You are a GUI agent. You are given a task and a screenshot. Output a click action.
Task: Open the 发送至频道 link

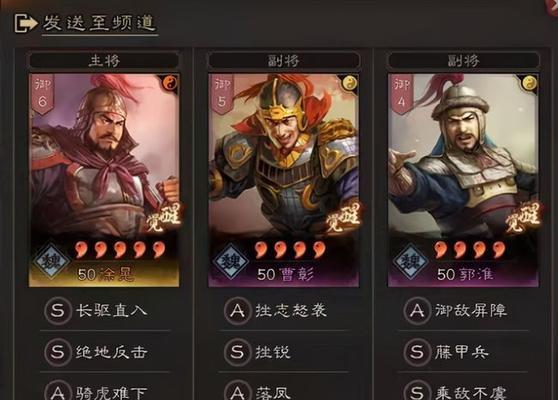(x=100, y=23)
